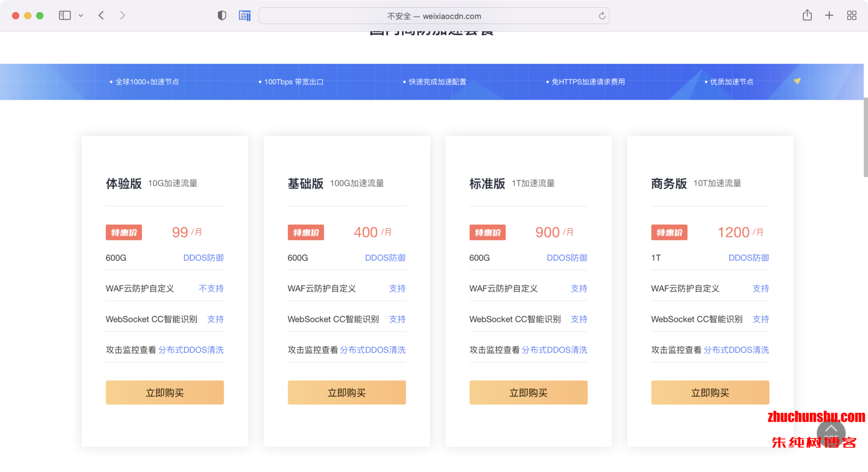868x472 pixels.
Task: Click 100G加速流量 label
Action: coord(357,183)
